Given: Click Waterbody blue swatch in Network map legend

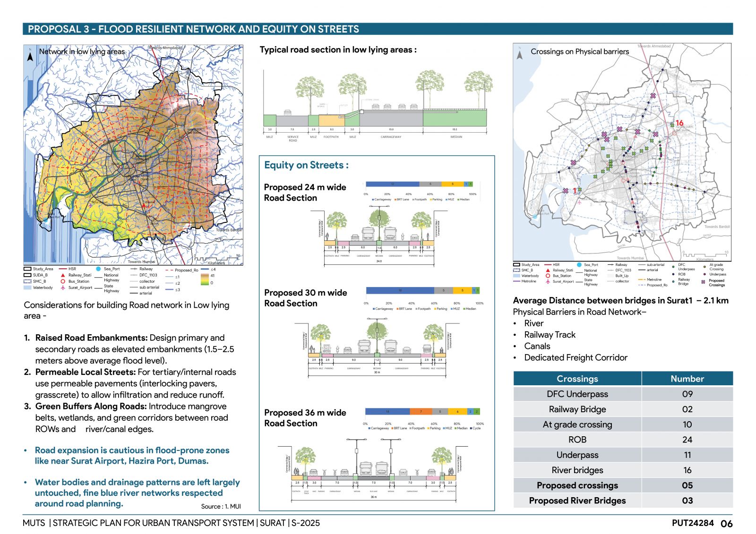Looking at the screenshot, I should coord(27,288).
